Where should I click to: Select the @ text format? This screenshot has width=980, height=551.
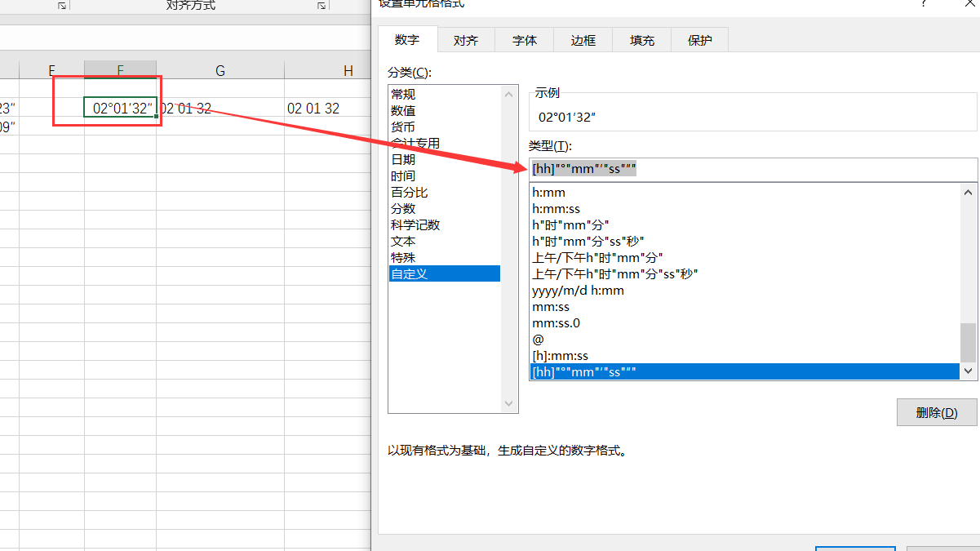pyautogui.click(x=745, y=340)
